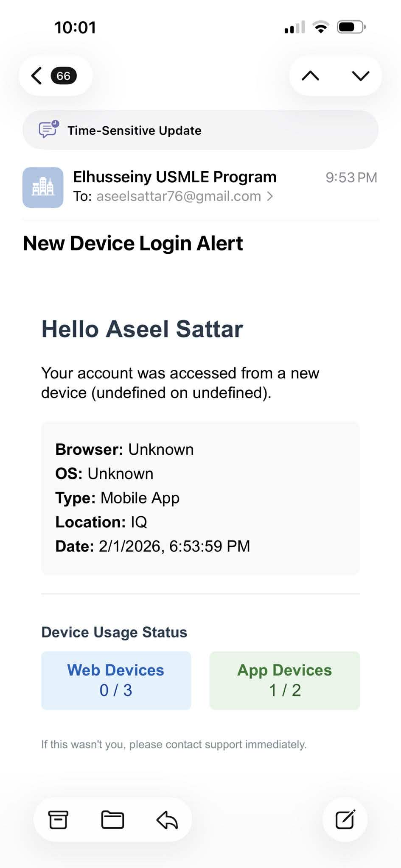Tap the Wi-Fi icon in status bar

(x=321, y=28)
